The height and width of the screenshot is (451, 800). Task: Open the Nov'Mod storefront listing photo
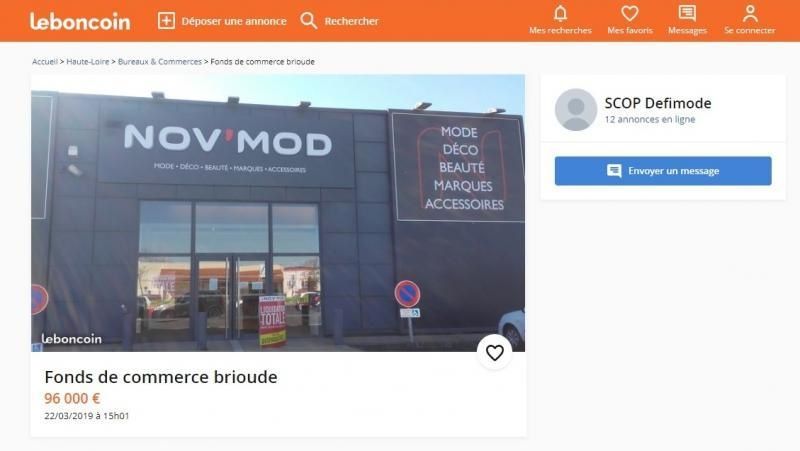278,213
